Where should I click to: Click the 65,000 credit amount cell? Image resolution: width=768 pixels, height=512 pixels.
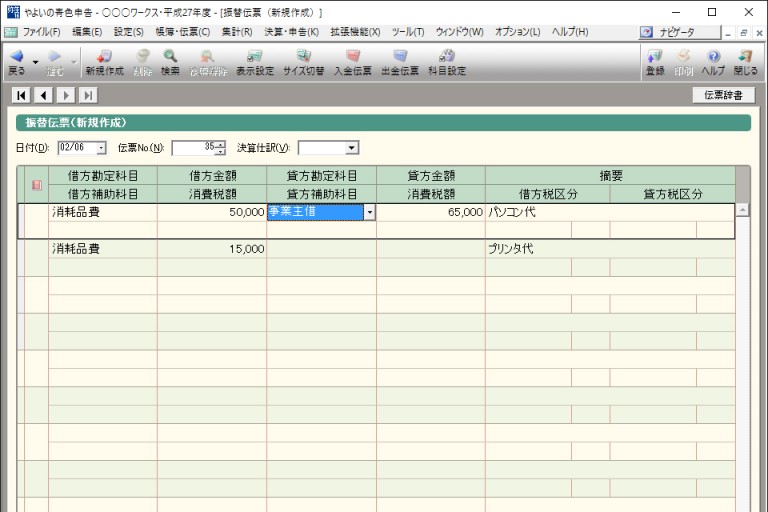point(430,213)
